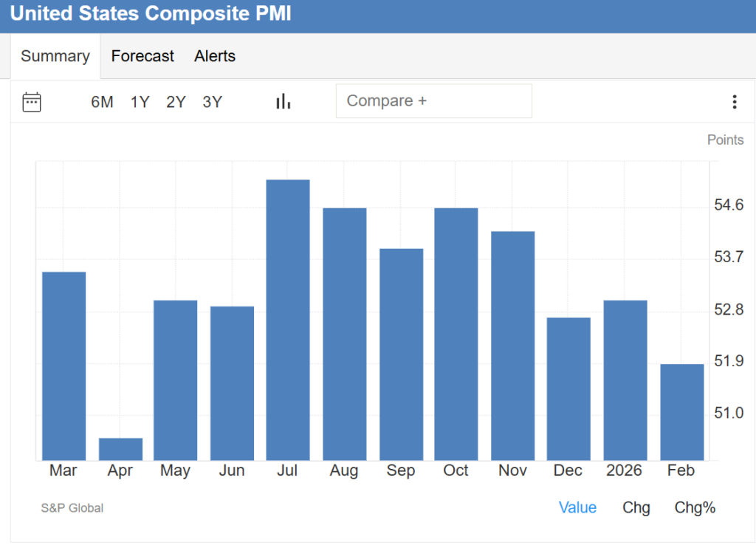This screenshot has height=548, width=756.
Task: Open the calendar date range picker
Action: coord(32,102)
